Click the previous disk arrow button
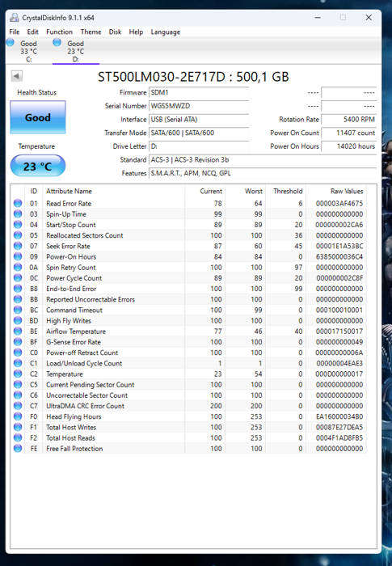 coord(17,76)
